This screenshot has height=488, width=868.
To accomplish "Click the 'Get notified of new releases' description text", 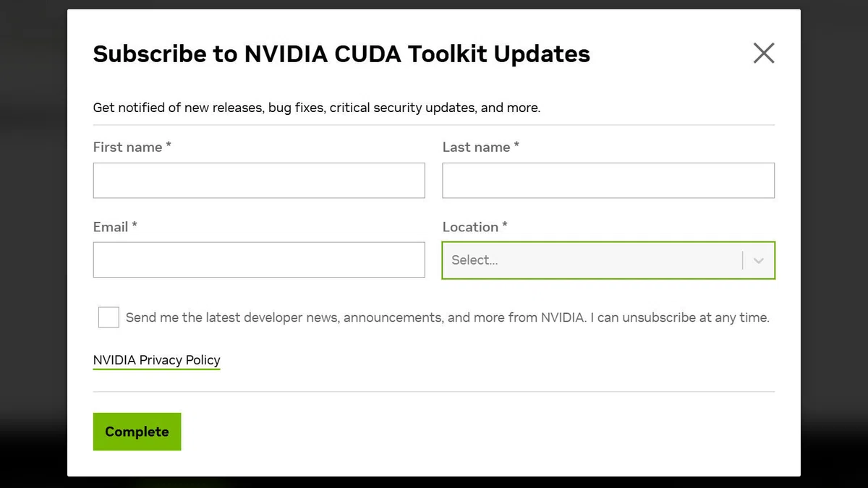I will click(317, 108).
